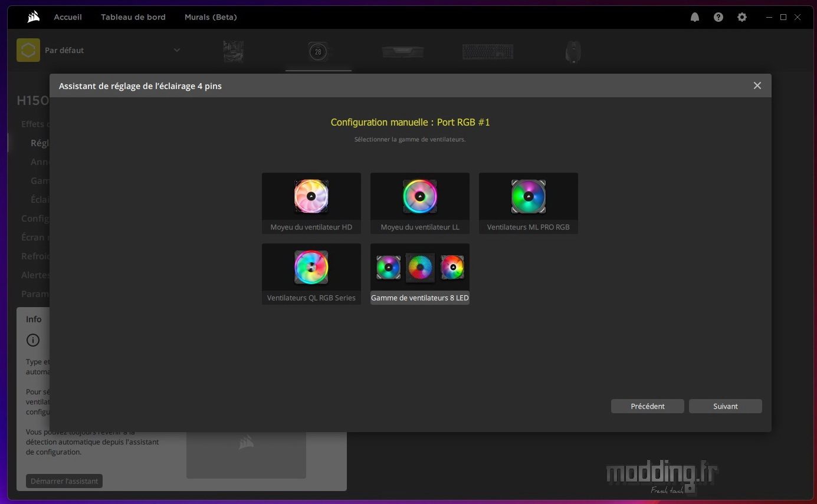Screen dimensions: 817x504
Task: Choose the Ventilateurs ML PRO RGB fan
Action: tap(529, 203)
